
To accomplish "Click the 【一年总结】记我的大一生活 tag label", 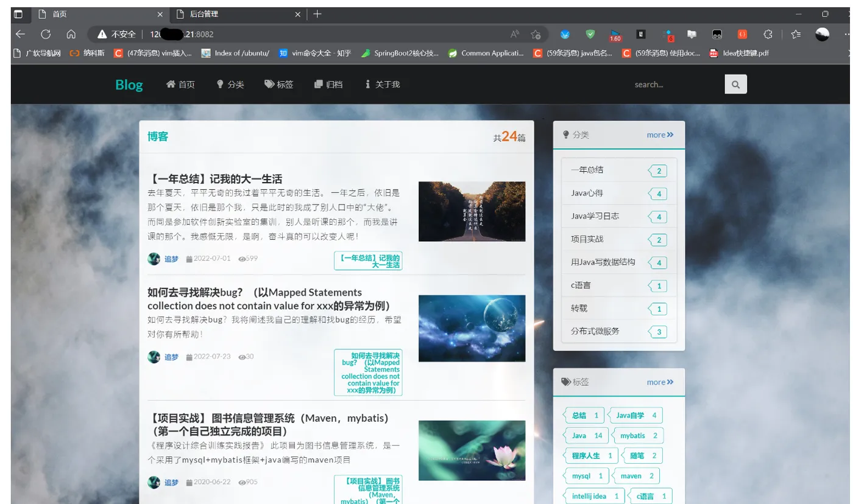I will click(368, 261).
